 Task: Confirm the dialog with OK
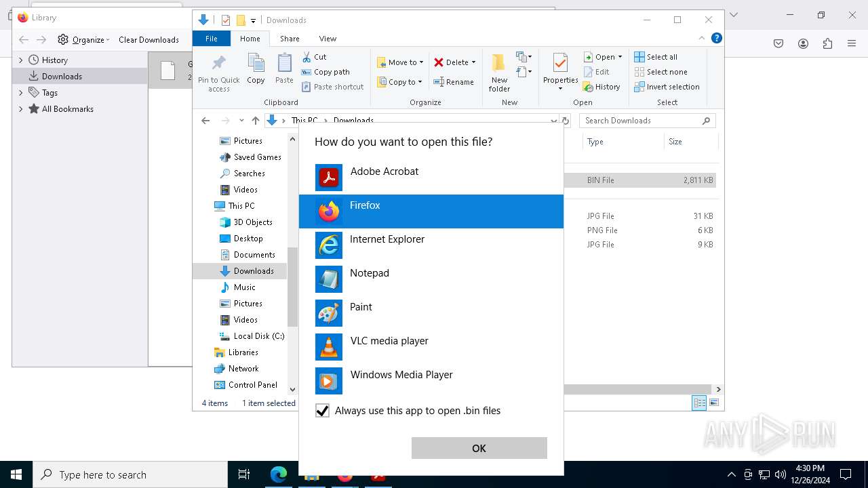479,448
